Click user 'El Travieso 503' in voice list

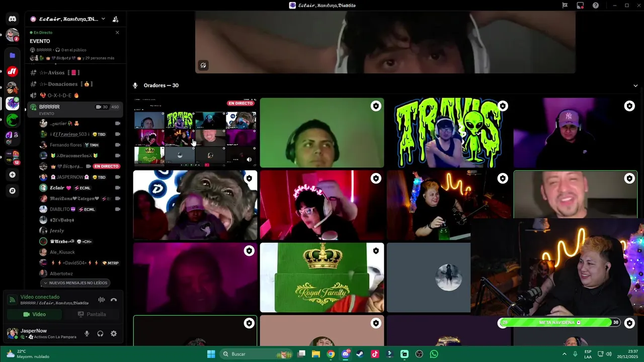tap(80, 134)
